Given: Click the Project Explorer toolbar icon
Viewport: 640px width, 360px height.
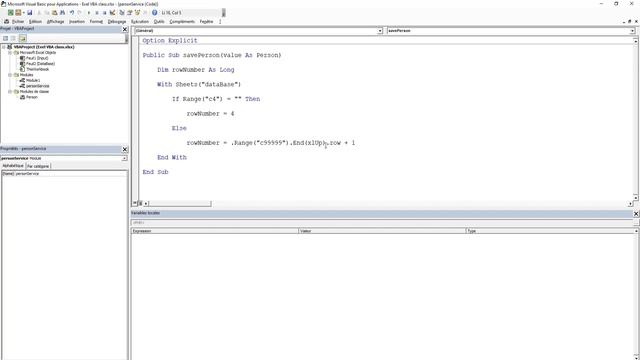Looking at the screenshot, I should (x=122, y=13).
